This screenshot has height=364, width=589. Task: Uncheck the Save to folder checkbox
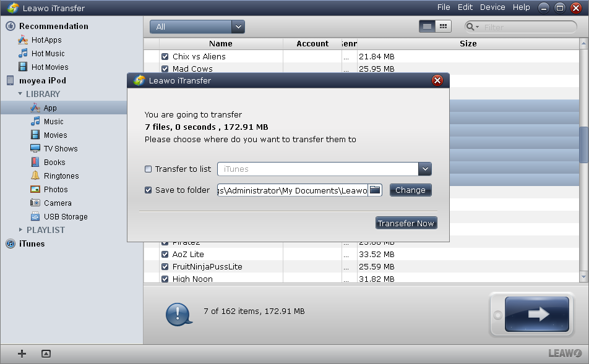[x=148, y=190]
